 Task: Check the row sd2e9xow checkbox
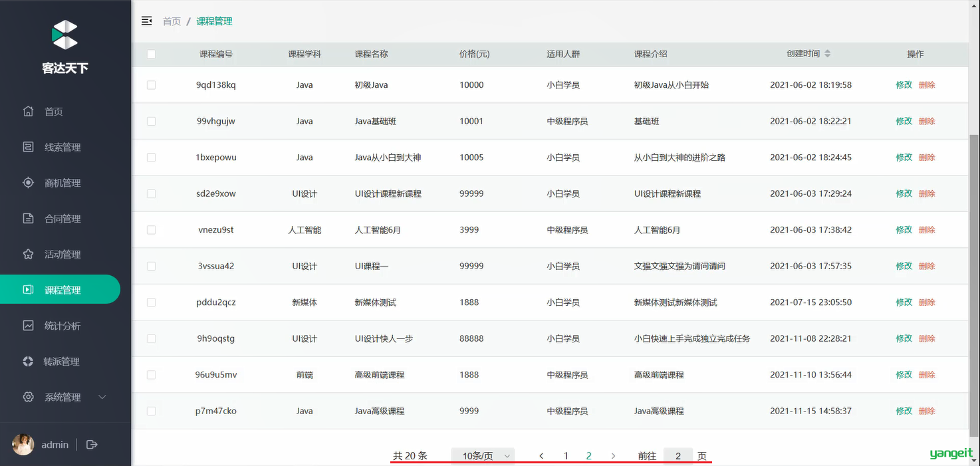point(152,193)
